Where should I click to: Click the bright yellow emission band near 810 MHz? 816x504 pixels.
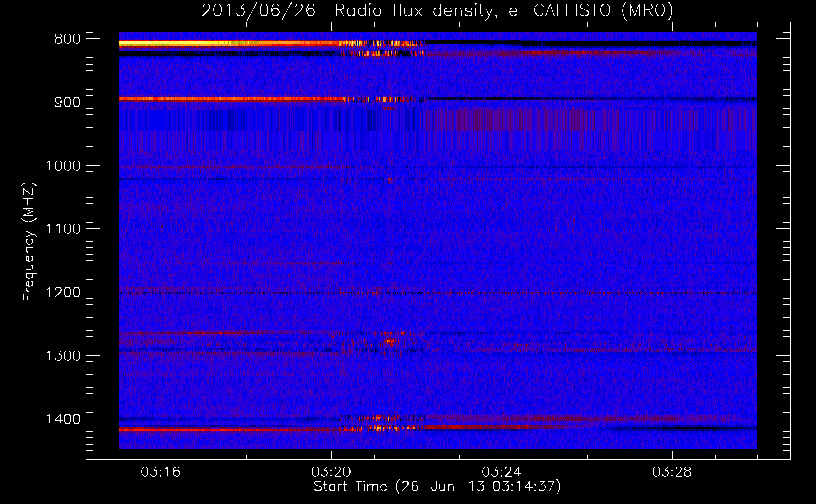(229, 44)
